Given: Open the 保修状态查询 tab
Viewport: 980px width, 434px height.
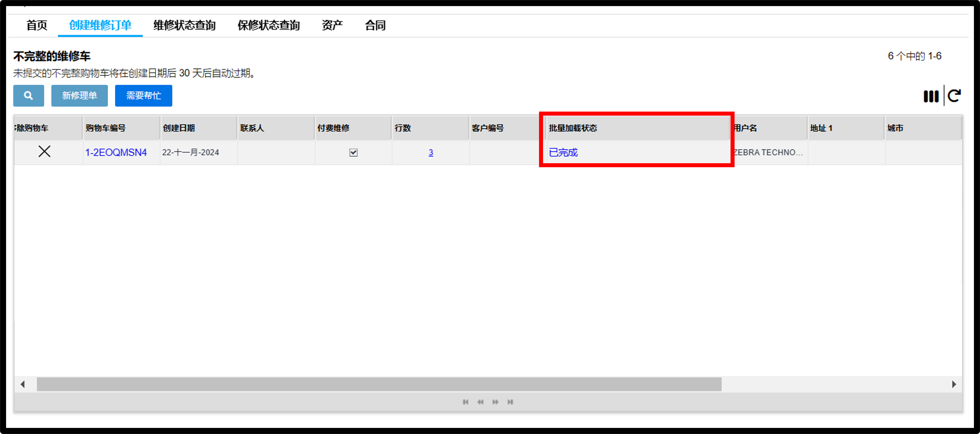Looking at the screenshot, I should coord(269,26).
